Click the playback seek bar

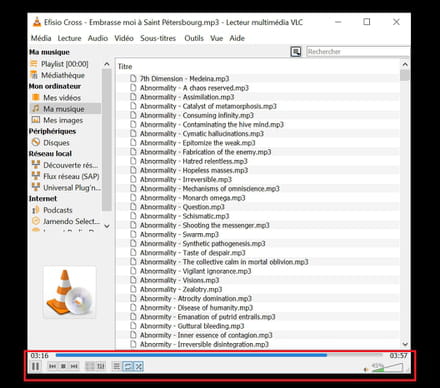point(219,355)
